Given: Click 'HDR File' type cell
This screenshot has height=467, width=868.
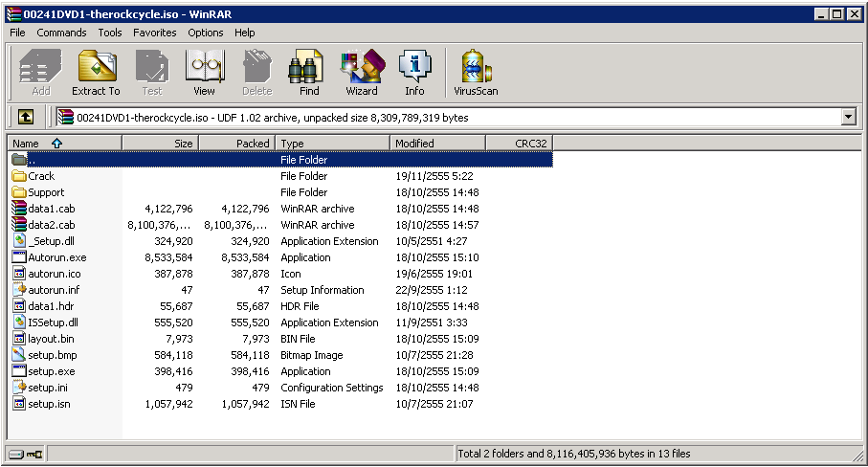Looking at the screenshot, I should [300, 306].
